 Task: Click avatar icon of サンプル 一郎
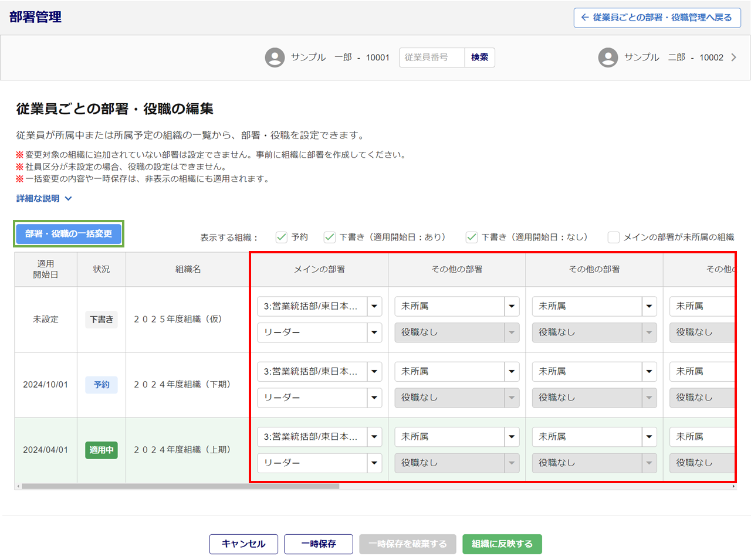(275, 57)
